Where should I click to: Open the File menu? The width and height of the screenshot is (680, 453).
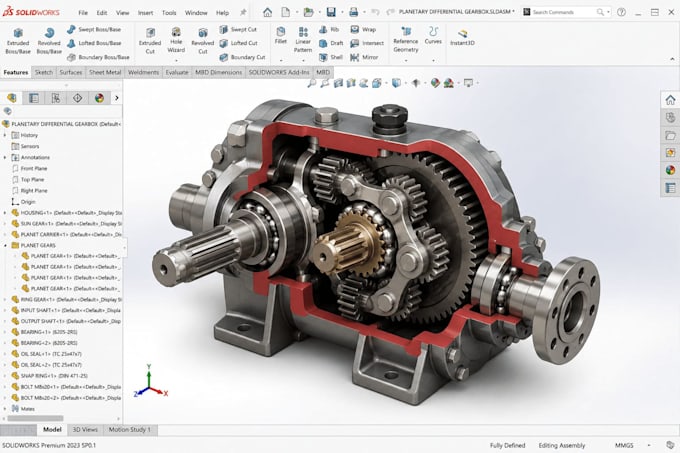coord(83,13)
